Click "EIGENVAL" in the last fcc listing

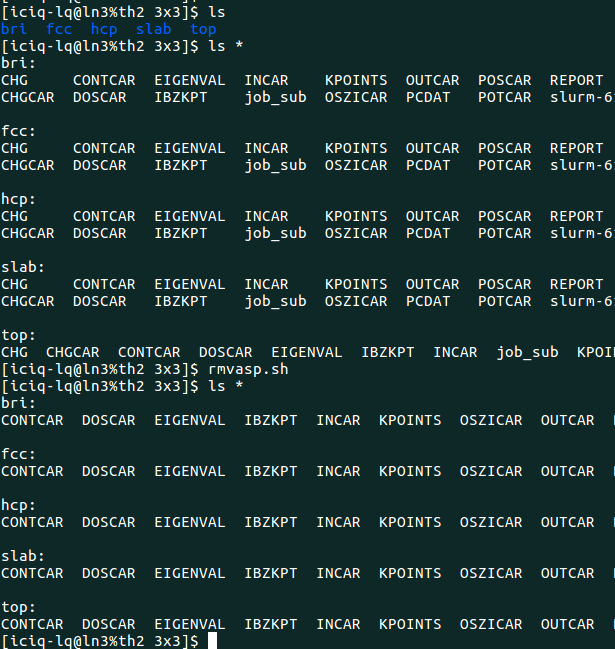click(190, 471)
